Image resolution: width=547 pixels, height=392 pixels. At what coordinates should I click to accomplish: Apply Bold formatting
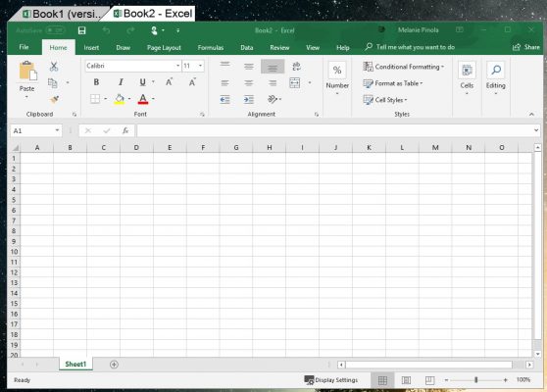point(96,82)
